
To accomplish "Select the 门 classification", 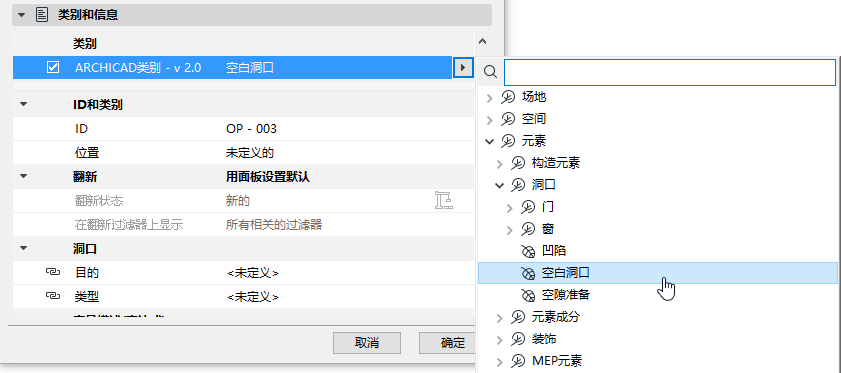I will pos(548,207).
